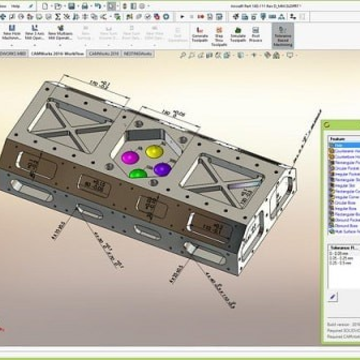Viewport: 360px width, 360px height.
Task: Click Post Process
Action: point(256,34)
